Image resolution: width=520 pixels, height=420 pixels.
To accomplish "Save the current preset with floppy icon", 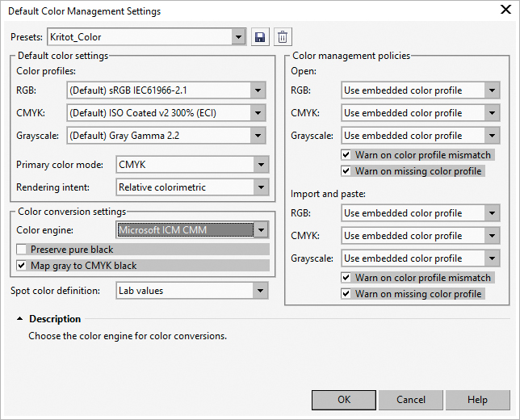I will [260, 37].
